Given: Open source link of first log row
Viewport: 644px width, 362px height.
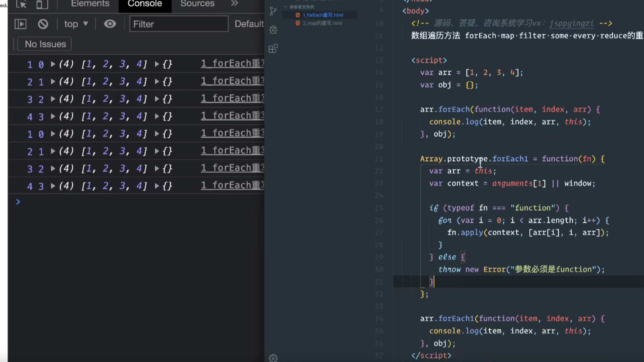Looking at the screenshot, I should [232, 63].
